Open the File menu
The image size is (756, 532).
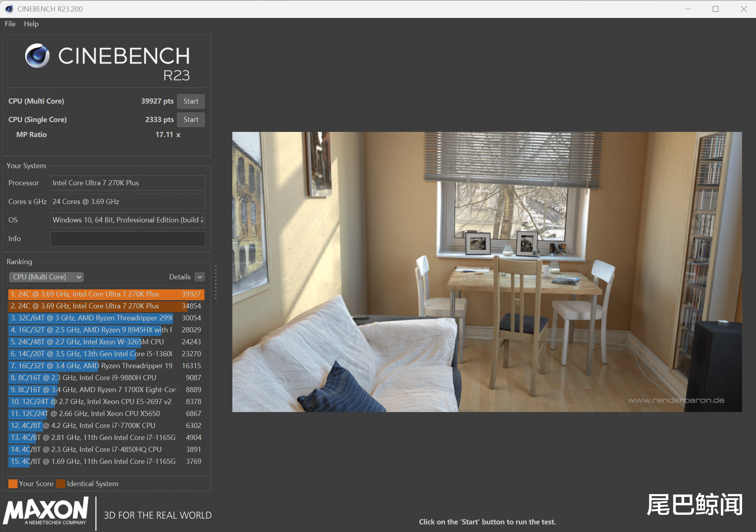10,24
